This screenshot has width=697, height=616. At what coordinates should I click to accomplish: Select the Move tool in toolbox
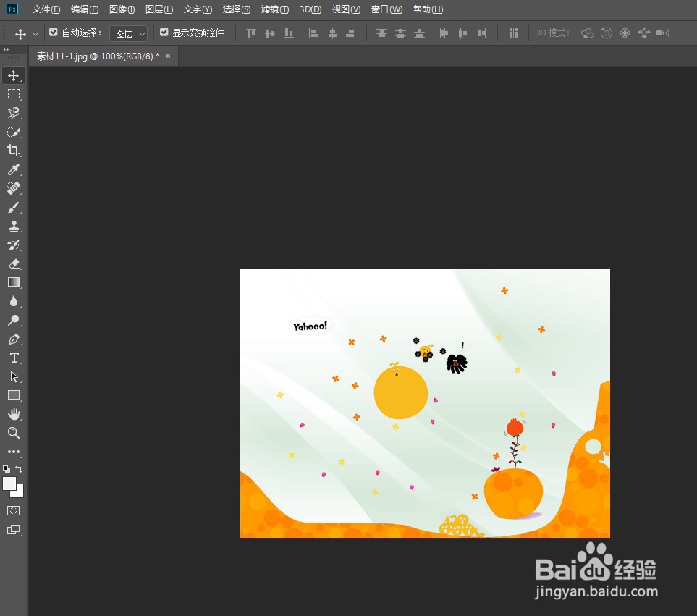[13, 75]
